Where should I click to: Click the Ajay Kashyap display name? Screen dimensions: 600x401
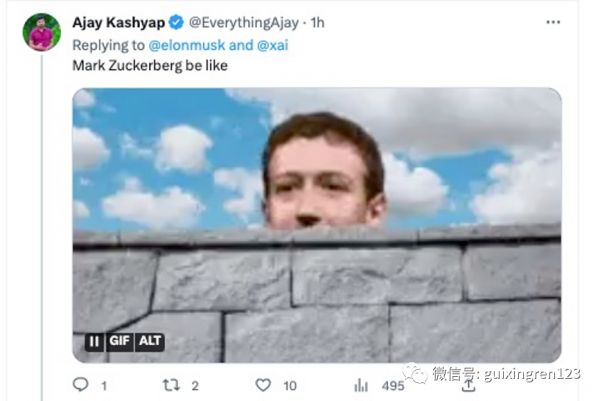119,22
